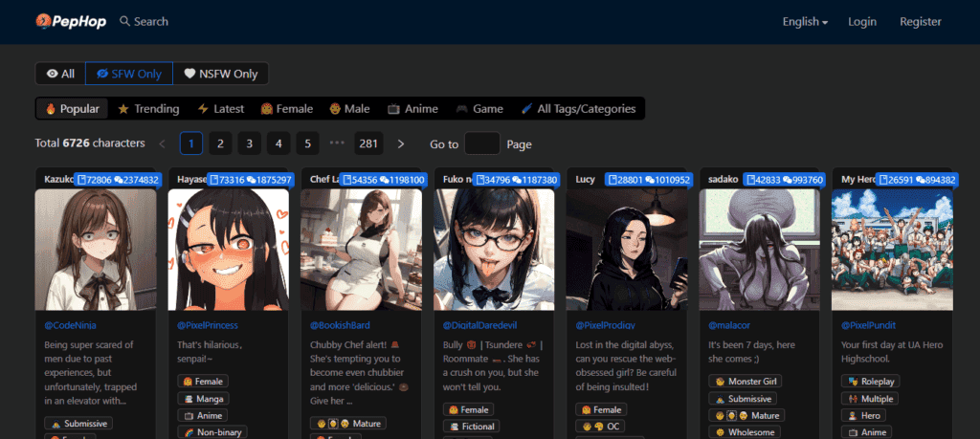Screen dimensions: 980x439
Task: Go to next page arrow
Action: click(x=401, y=143)
